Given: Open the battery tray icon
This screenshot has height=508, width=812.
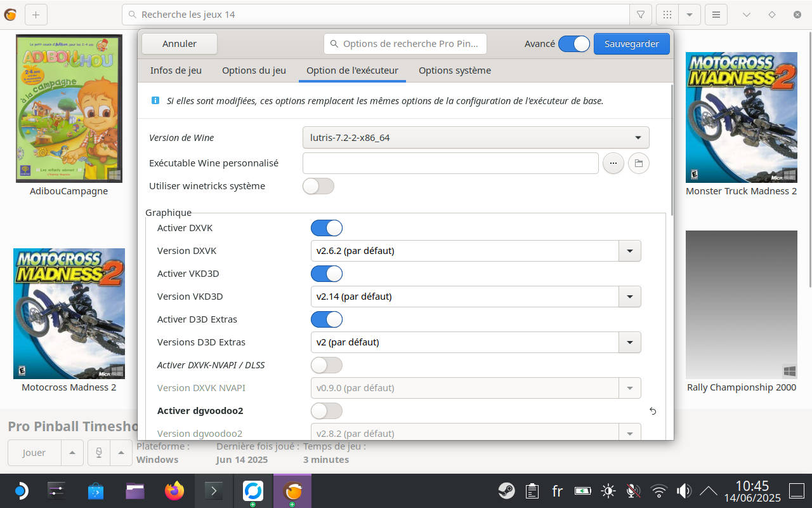Looking at the screenshot, I should [x=582, y=491].
